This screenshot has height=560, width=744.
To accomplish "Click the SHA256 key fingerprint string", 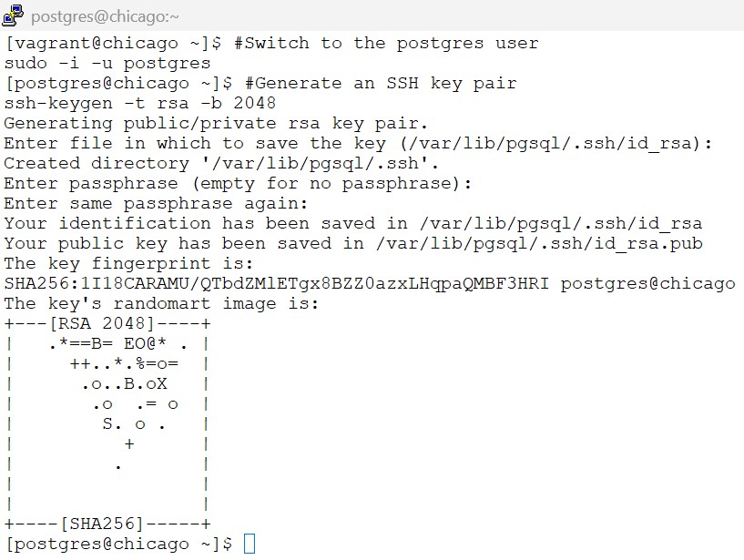I will (277, 283).
